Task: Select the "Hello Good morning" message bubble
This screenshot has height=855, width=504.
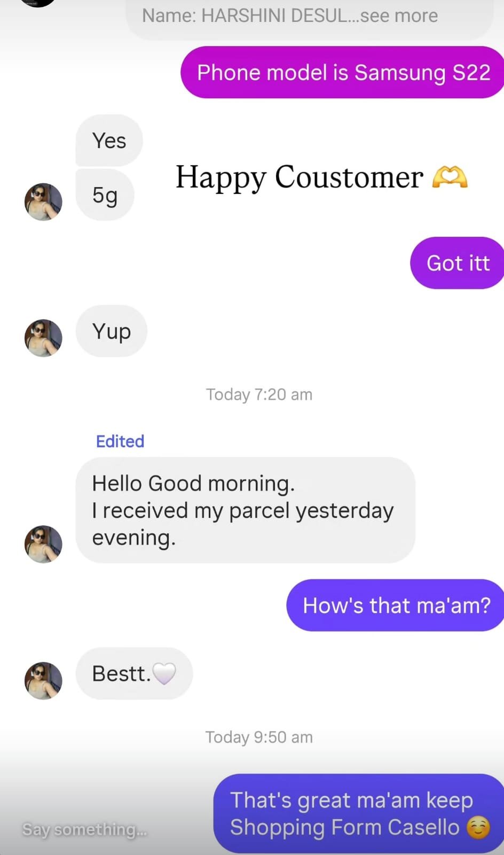Action: click(246, 510)
